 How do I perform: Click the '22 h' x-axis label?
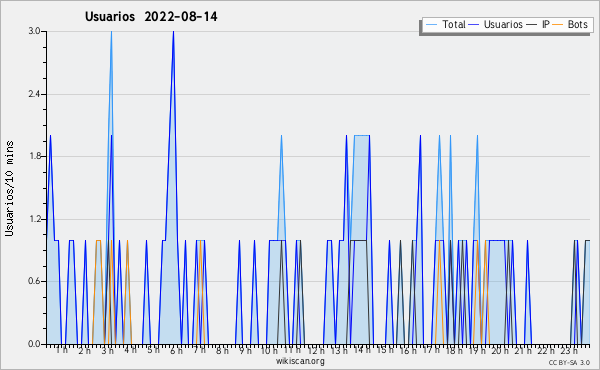pyautogui.click(x=545, y=350)
